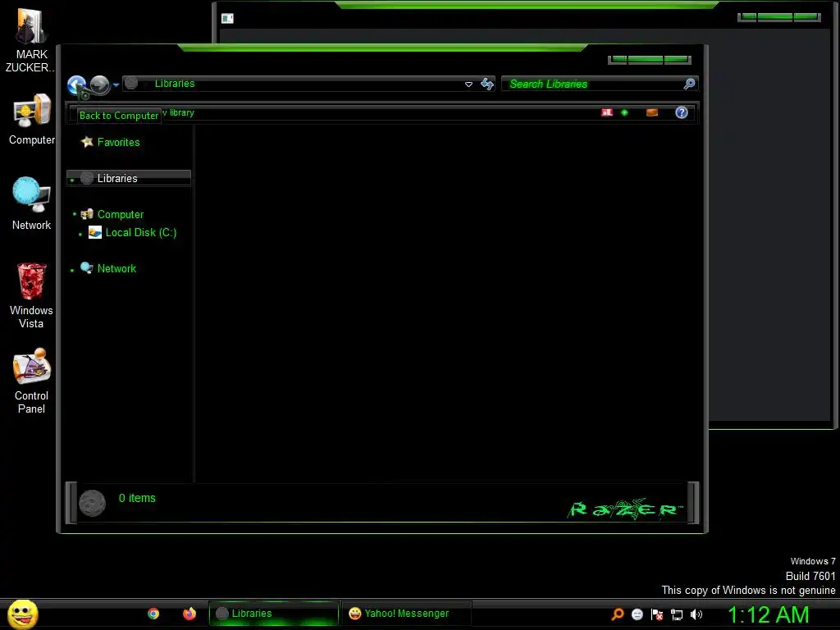
Task: Maximize the background window
Action: coord(775,17)
